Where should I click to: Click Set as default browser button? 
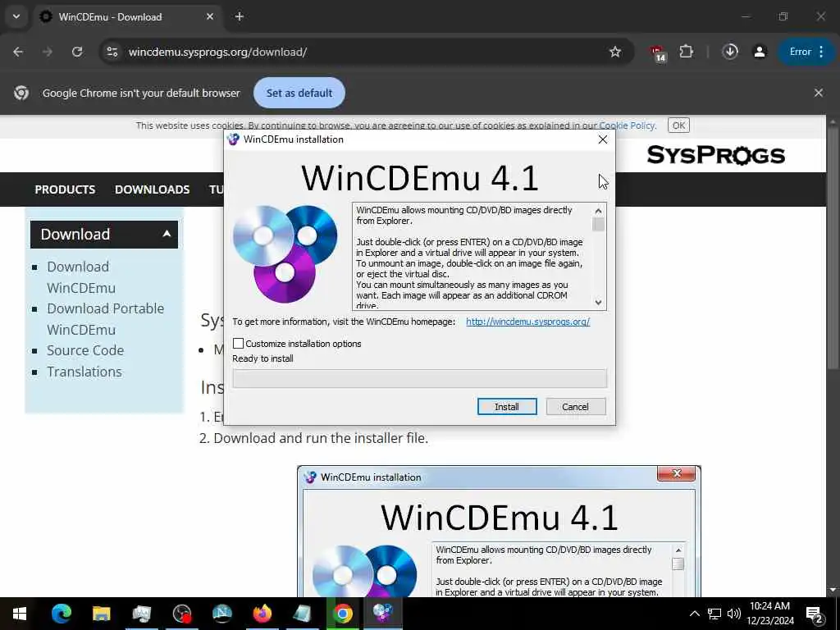click(299, 93)
